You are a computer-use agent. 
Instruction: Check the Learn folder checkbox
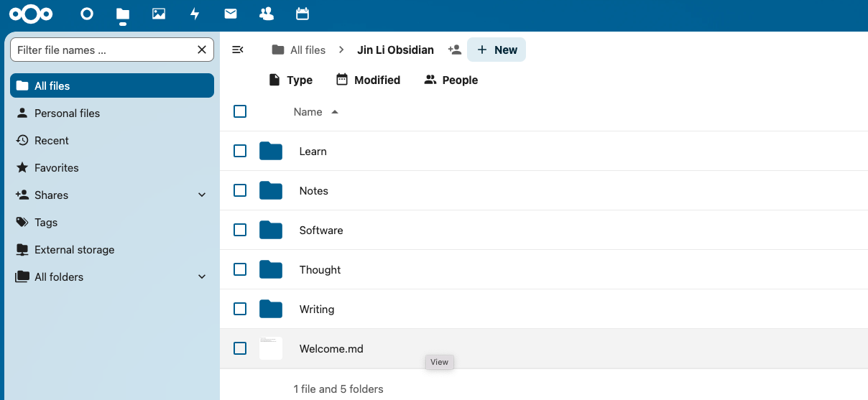click(240, 151)
